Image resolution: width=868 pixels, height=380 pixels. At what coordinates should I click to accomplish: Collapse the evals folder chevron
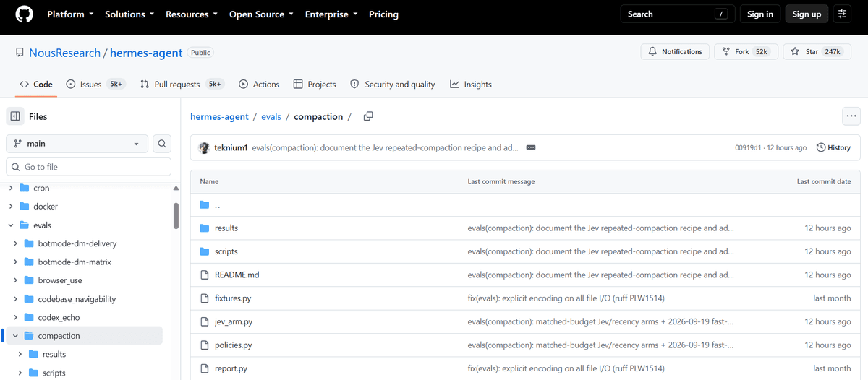(x=11, y=225)
